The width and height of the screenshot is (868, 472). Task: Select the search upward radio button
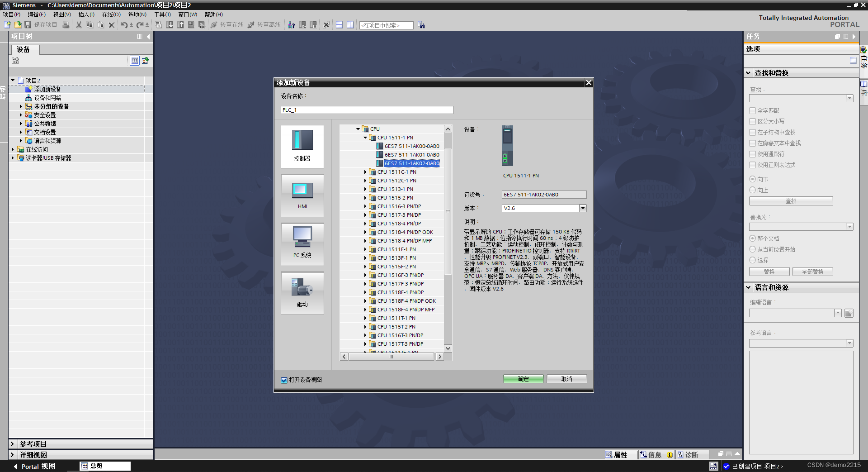(x=753, y=190)
